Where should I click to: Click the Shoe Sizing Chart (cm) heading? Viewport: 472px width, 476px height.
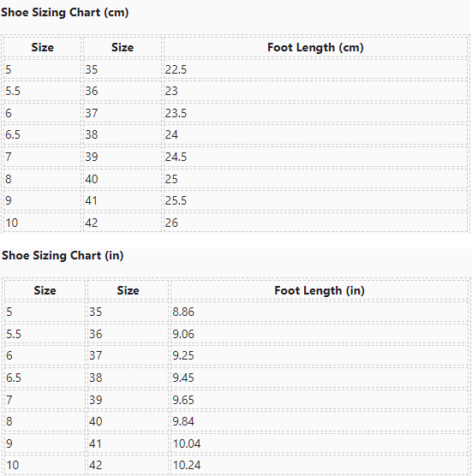click(x=65, y=13)
